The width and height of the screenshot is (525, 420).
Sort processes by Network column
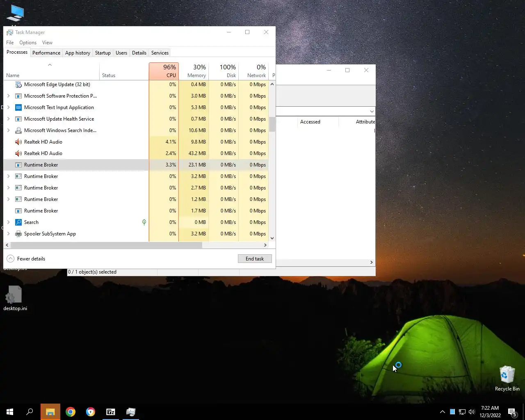tap(253, 71)
